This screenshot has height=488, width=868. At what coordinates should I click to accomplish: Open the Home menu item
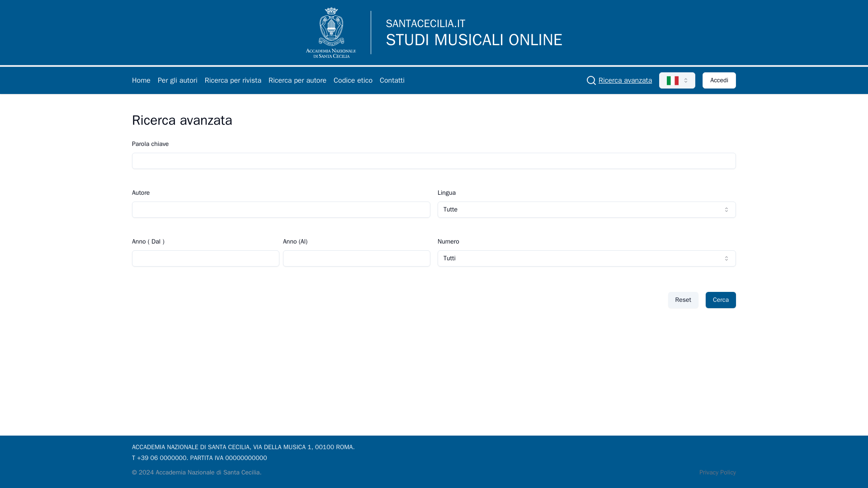pos(141,80)
